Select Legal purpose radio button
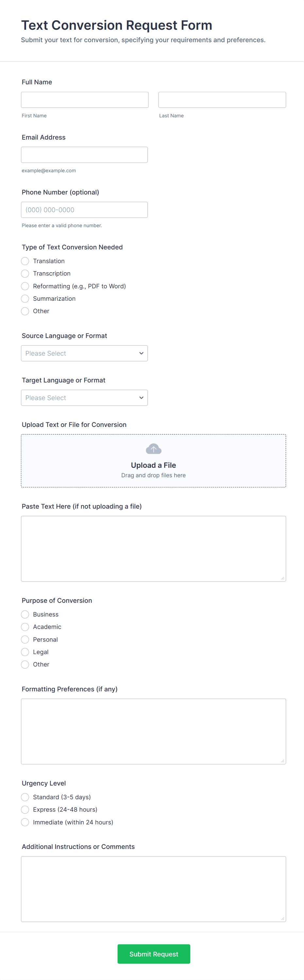Screen dimensions: 304x980 coord(25,652)
